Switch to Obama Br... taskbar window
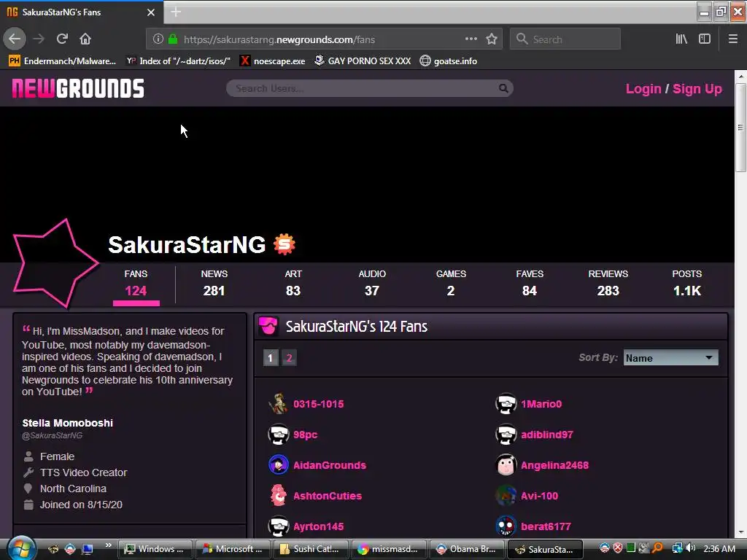 click(466, 549)
